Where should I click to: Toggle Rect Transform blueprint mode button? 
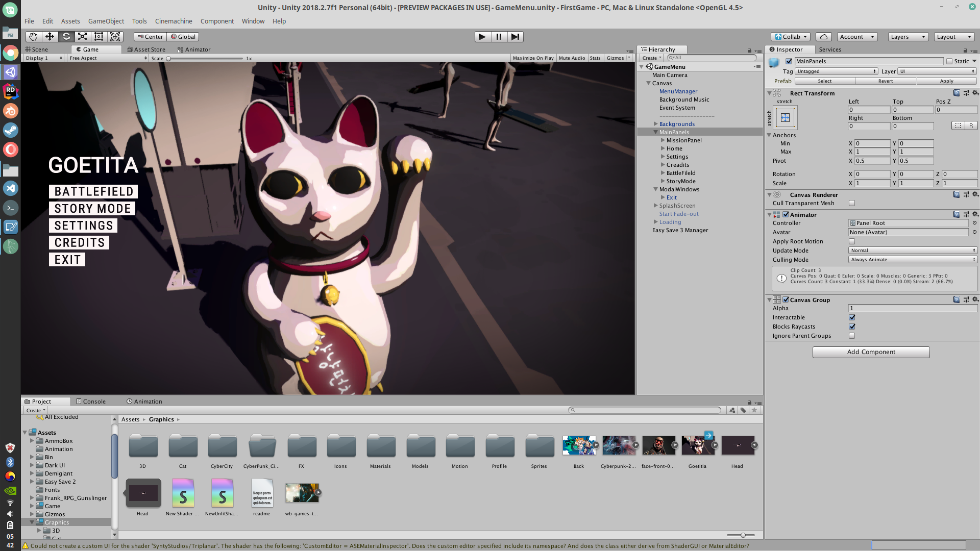958,126
